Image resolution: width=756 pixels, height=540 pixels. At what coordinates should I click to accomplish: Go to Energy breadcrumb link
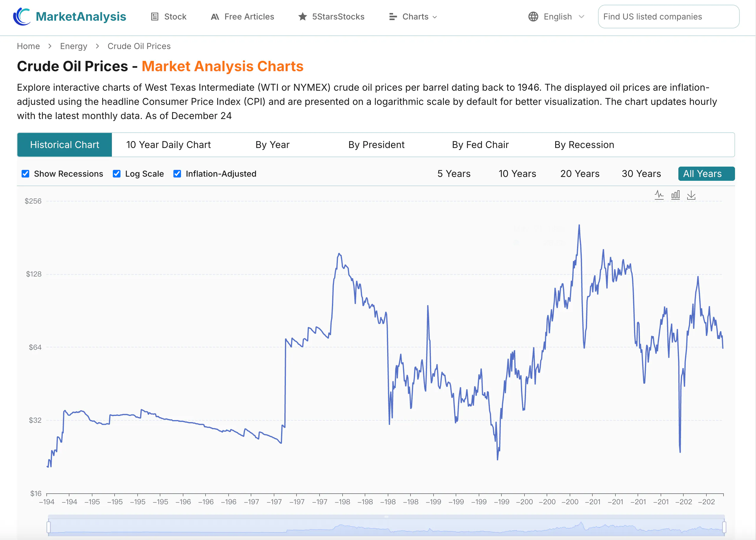74,46
